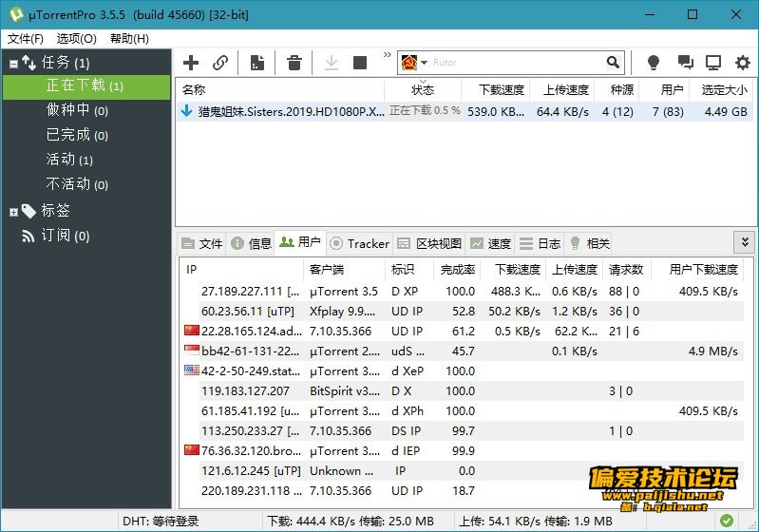Select peer 119.183.127.207 row
Image resolution: width=759 pixels, height=532 pixels.
(x=462, y=391)
